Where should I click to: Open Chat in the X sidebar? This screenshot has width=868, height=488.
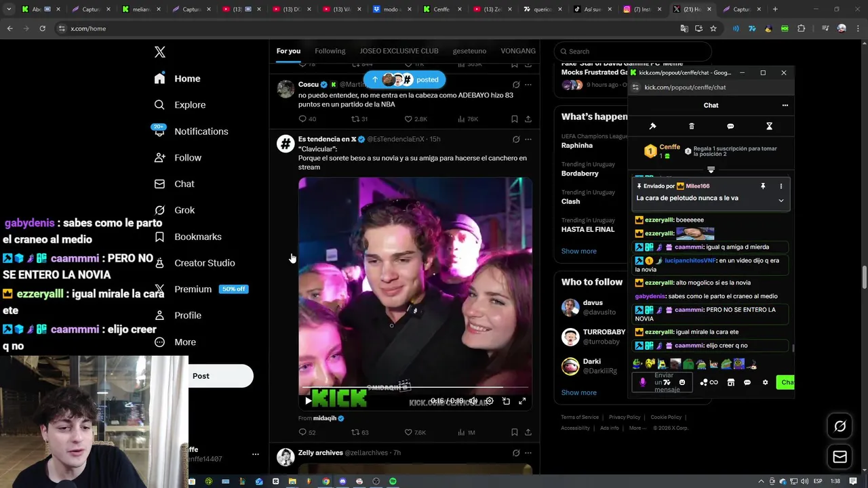174,184
